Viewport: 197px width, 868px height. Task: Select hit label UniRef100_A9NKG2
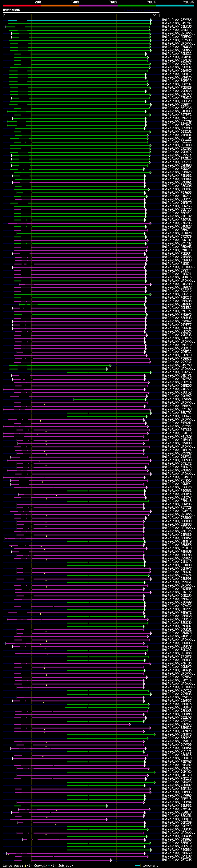click(177, 54)
